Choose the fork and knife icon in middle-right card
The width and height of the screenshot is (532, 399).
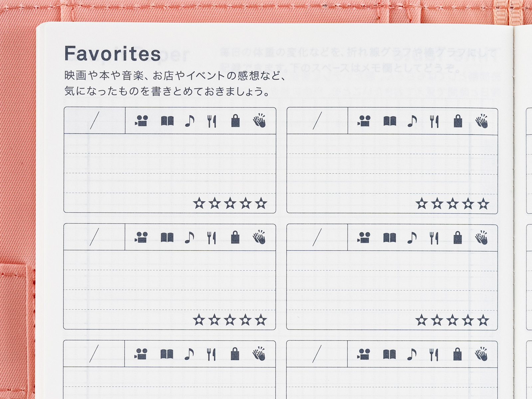tap(434, 238)
